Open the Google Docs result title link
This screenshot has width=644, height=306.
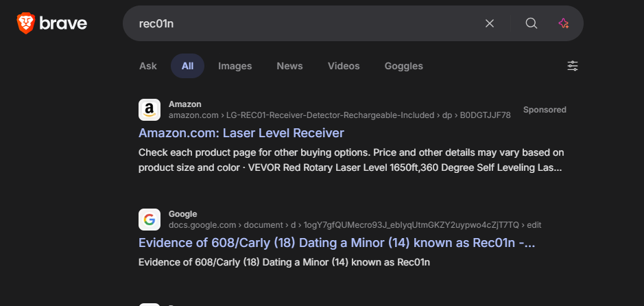coord(336,242)
